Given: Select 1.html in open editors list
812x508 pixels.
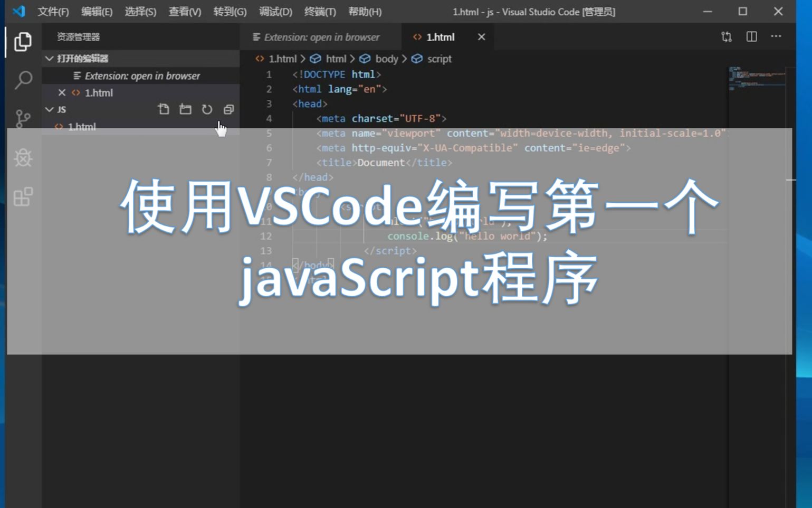Looking at the screenshot, I should [140, 92].
